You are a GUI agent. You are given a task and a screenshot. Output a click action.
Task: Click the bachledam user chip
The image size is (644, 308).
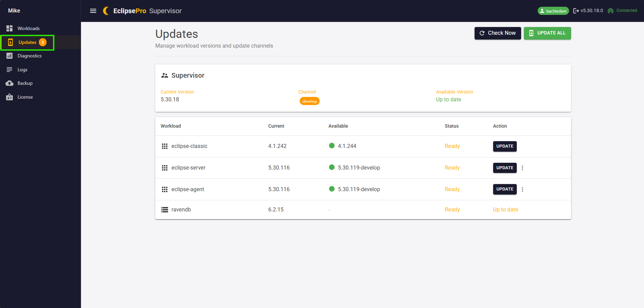(x=553, y=11)
